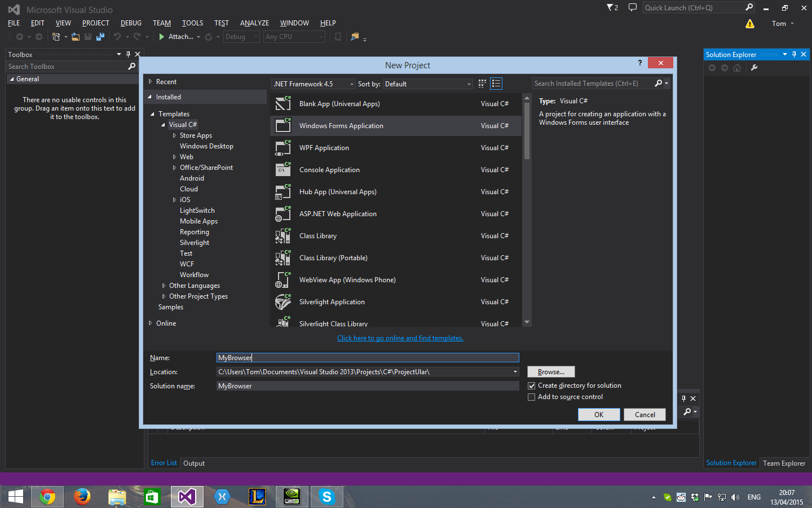Open the .NET Framework 4.5 dropdown

click(x=314, y=84)
